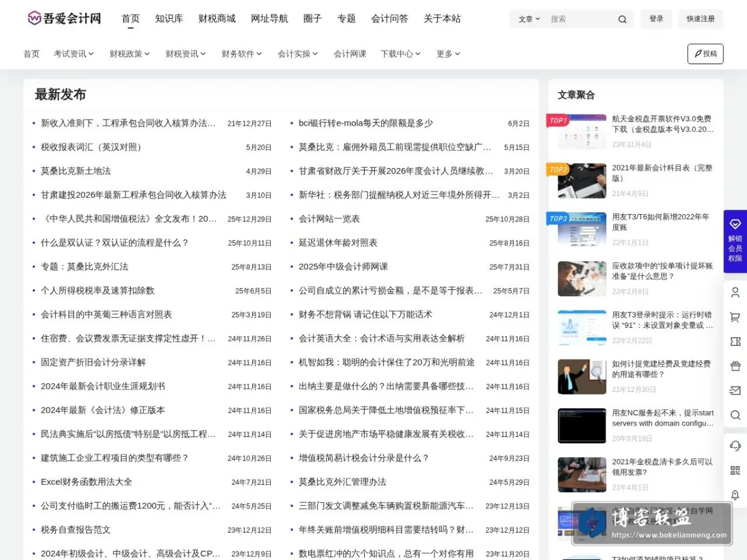Open article 增值税简易计税会计分录是什么?
The width and height of the screenshot is (747, 560).
click(364, 458)
